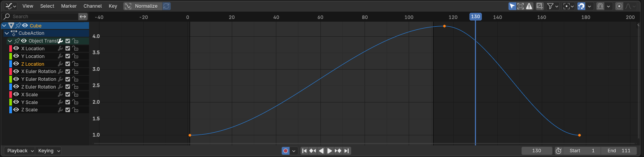Click modifier wrench for X Location
The height and width of the screenshot is (157, 644).
coord(60,48)
